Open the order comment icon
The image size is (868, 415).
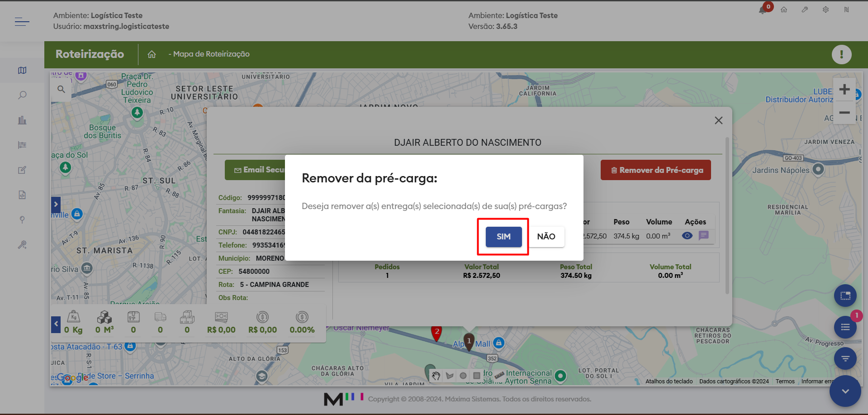click(x=704, y=235)
